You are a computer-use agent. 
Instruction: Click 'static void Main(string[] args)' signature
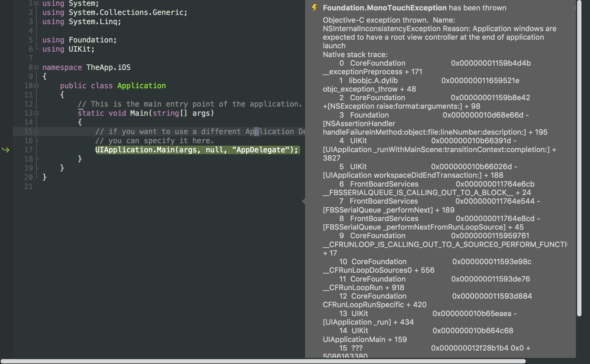(146, 113)
